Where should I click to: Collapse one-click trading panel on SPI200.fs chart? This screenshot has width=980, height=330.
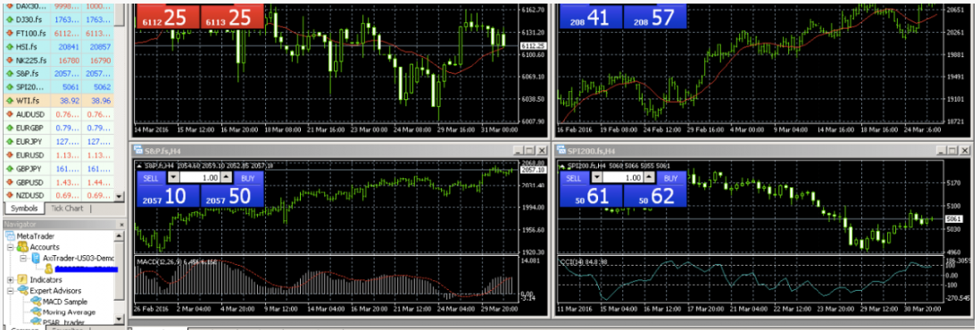tap(562, 166)
